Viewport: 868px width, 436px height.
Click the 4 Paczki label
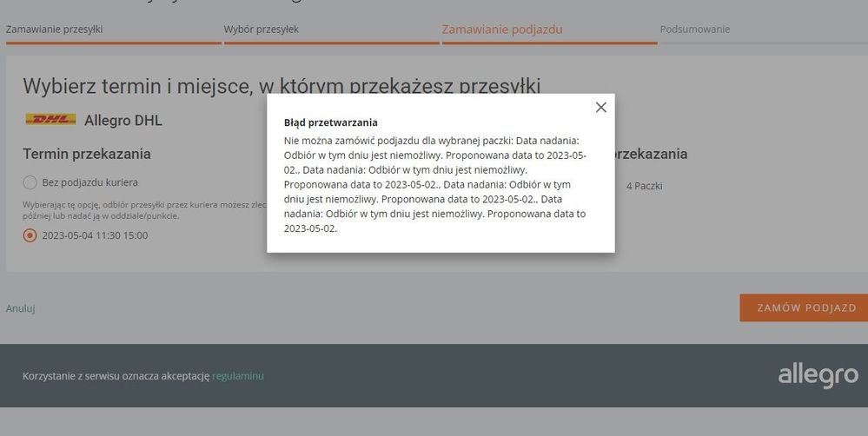point(644,186)
